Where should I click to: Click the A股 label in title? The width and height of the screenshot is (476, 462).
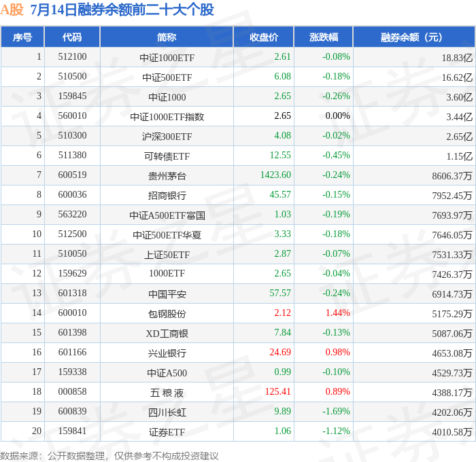pyautogui.click(x=12, y=10)
